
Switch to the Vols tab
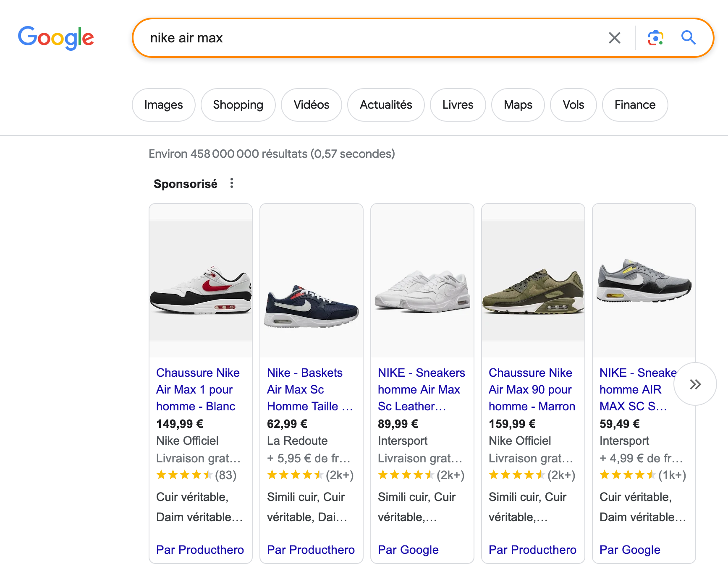(x=573, y=105)
